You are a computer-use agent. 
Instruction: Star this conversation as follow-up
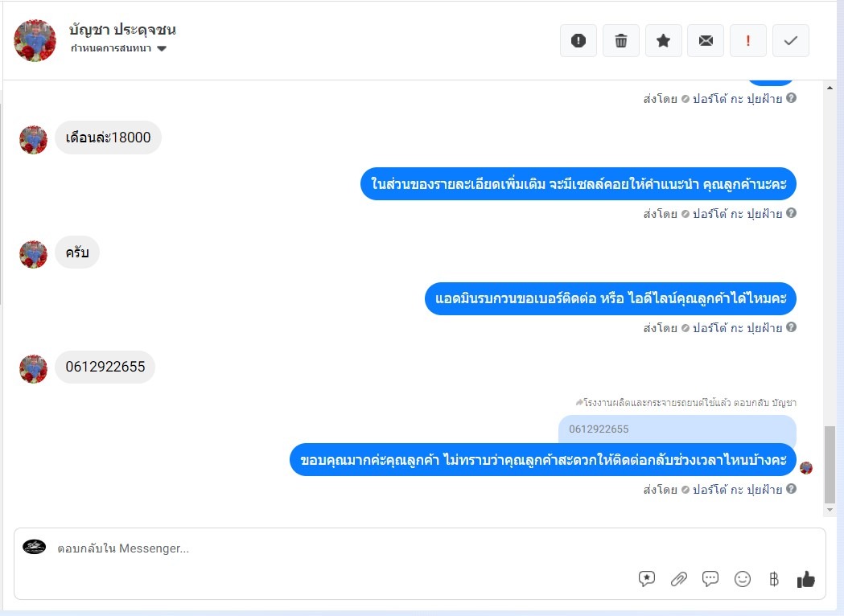click(x=663, y=40)
